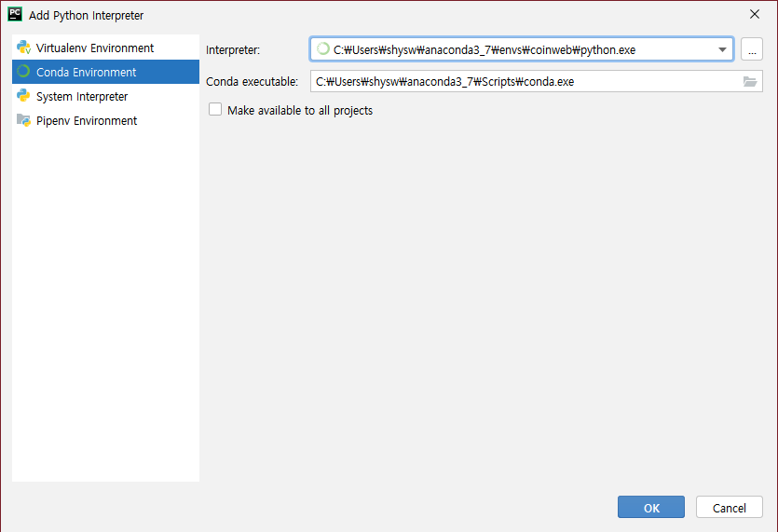
Task: Click the Virtualenv Python icon
Action: 23,48
